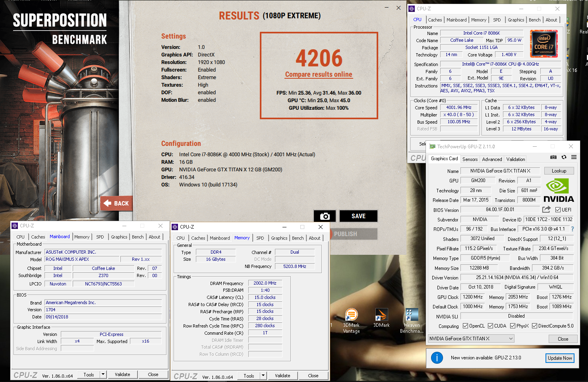Click Validate in CPU-Z Memory window
Screen dimensions: 588x382
coord(282,375)
